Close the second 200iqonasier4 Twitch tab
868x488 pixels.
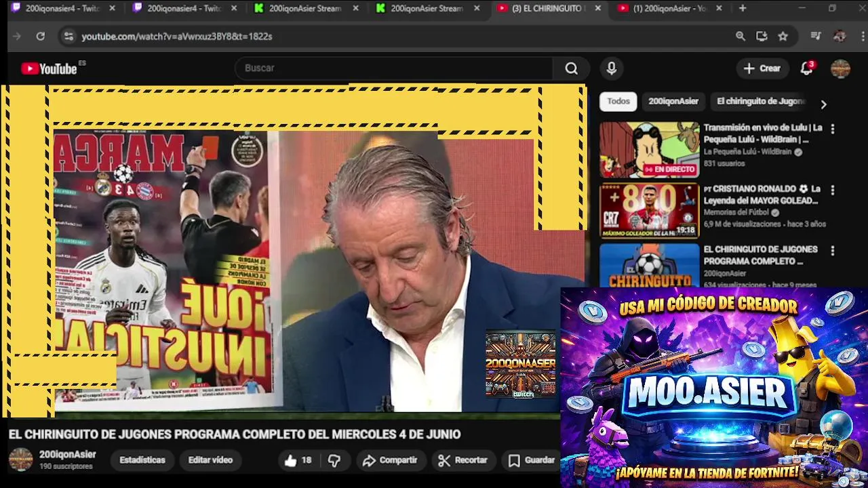234,8
